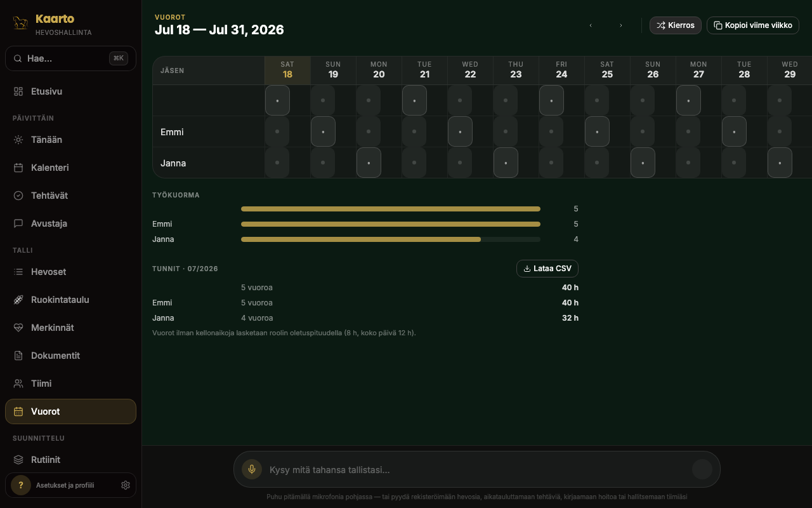
Task: Go to the next period arrow
Action: (620, 25)
